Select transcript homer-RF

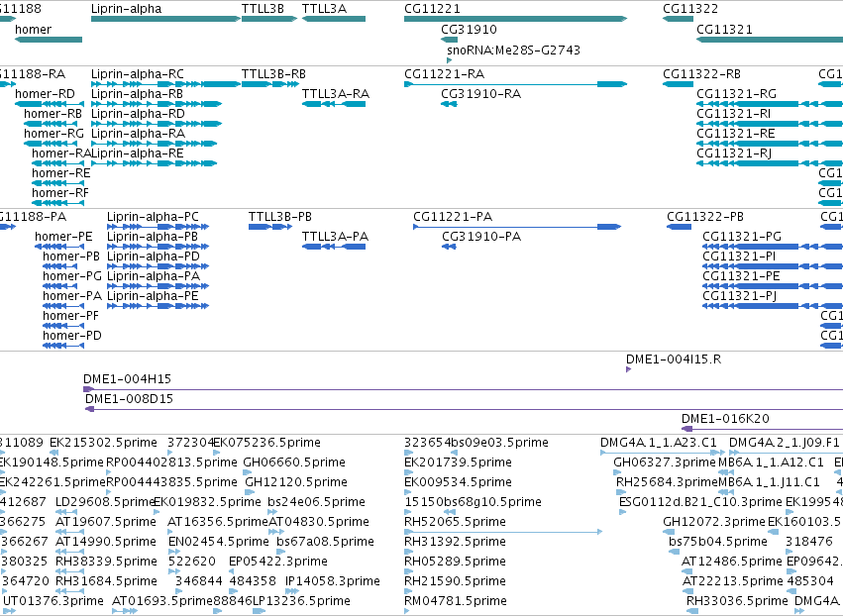pos(60,193)
